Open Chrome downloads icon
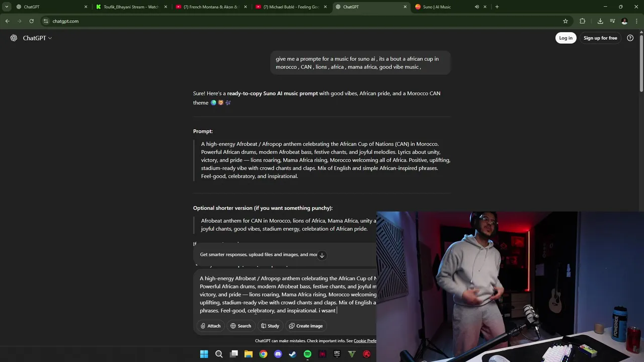The width and height of the screenshot is (644, 362). pyautogui.click(x=600, y=21)
